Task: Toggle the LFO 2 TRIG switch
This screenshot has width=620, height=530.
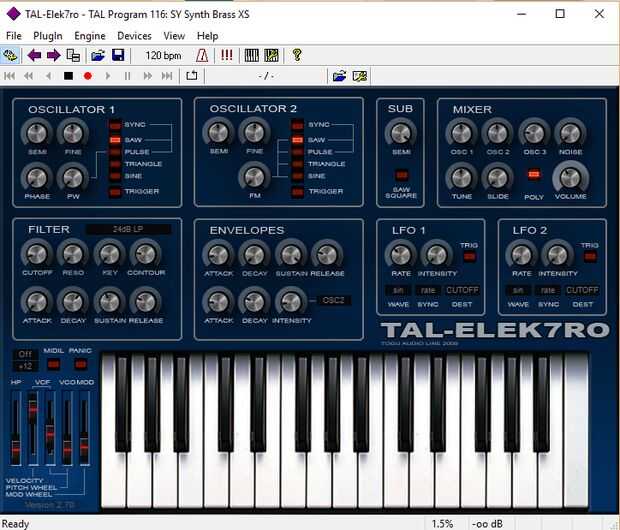Action: (590, 257)
